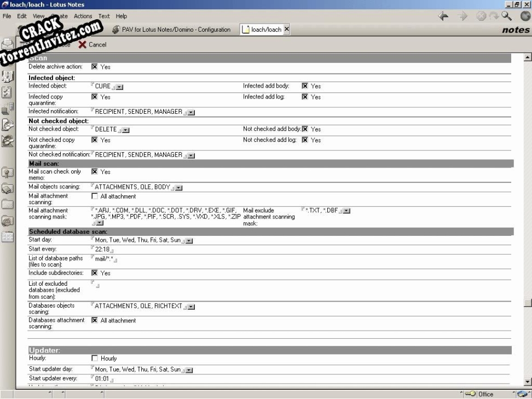
Task: Open the Actions menu
Action: [x=83, y=16]
